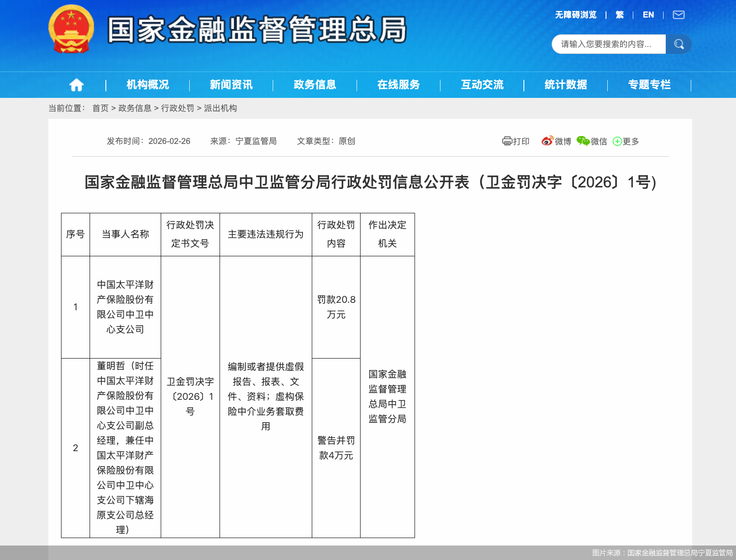Click the national emblem logo
The height and width of the screenshot is (560, 736).
[x=71, y=29]
